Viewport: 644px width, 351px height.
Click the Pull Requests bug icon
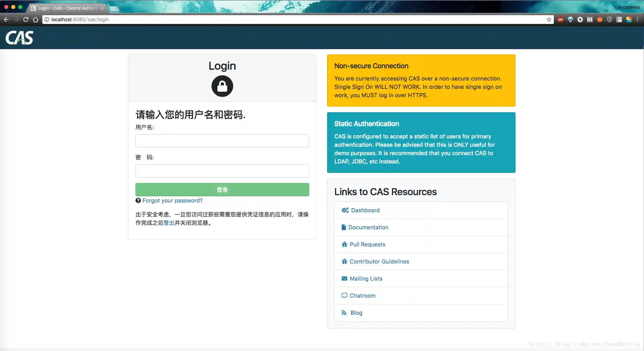[344, 244]
